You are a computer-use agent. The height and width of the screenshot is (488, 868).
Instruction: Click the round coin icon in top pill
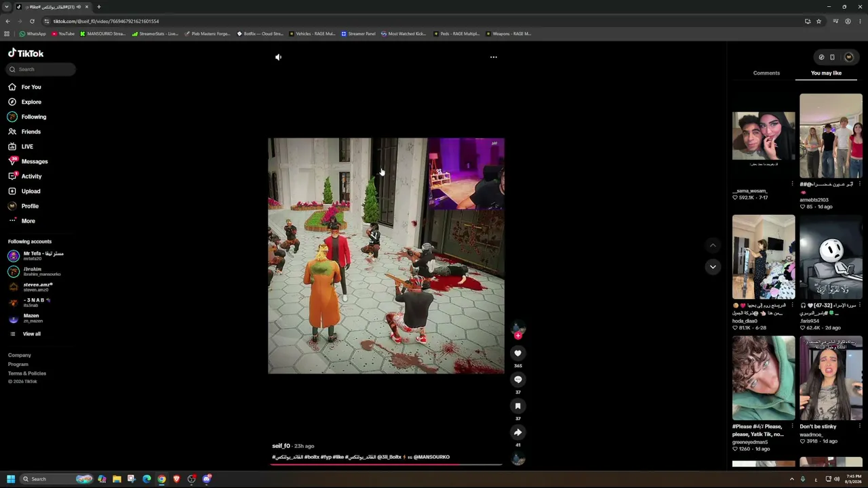(821, 57)
